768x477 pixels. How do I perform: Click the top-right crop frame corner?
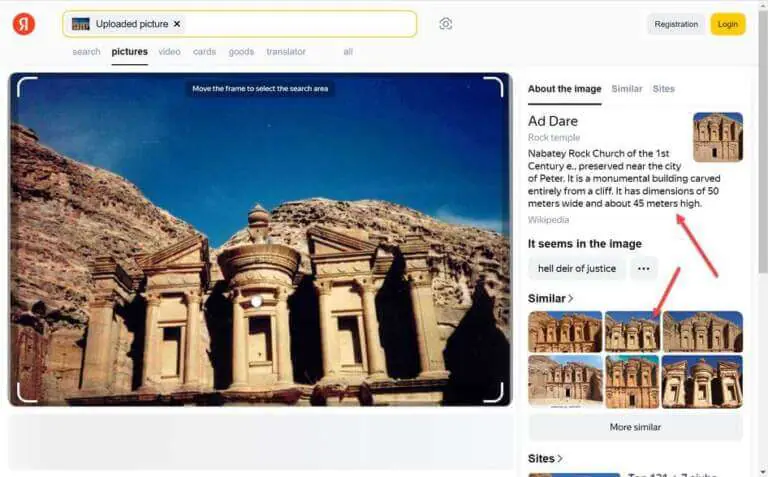pos(493,87)
